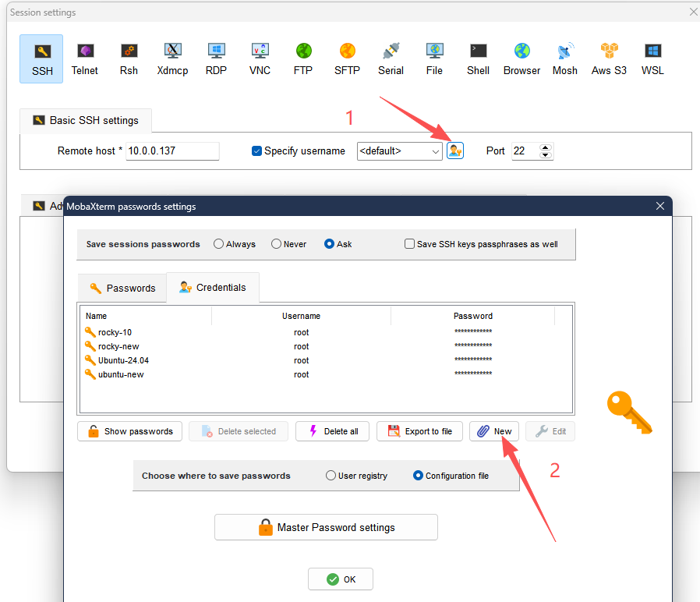Screen dimensions: 700x602
Task: Click Export to file button
Action: tap(419, 431)
